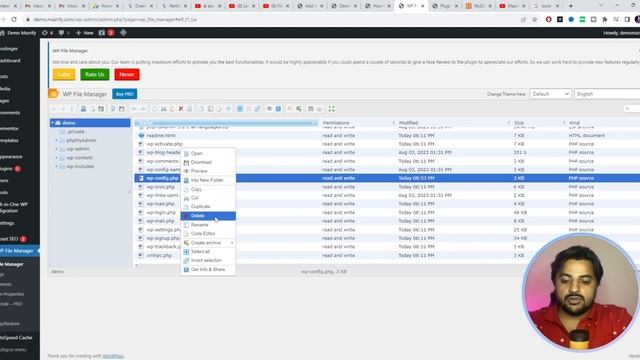Expand the wp-admin folder arrow

(57, 149)
